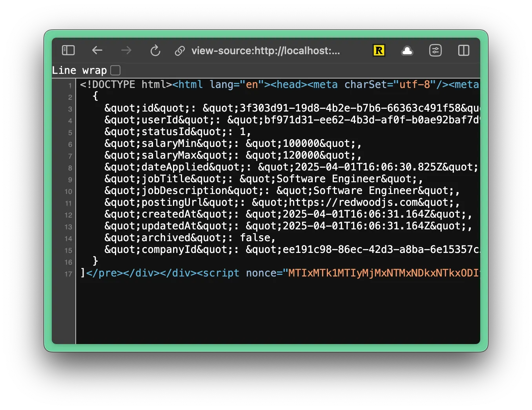Click the salaryMin value 100000
This screenshot has width=532, height=410.
[301, 143]
